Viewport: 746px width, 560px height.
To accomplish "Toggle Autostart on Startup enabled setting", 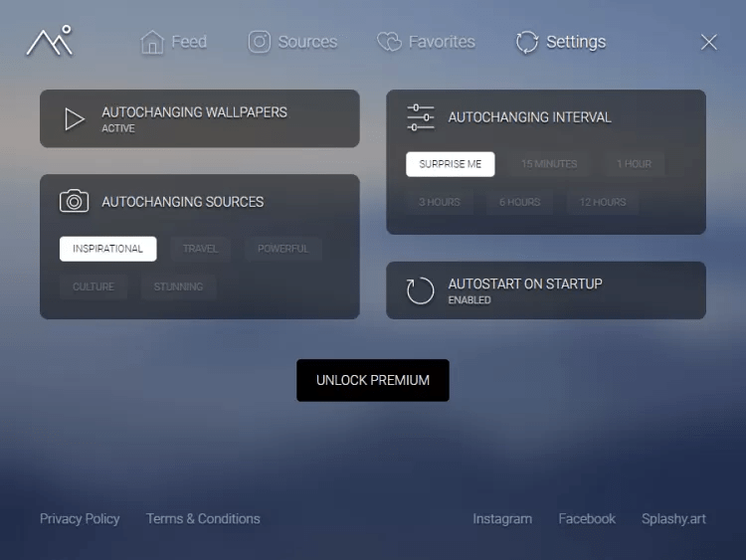I will [545, 290].
